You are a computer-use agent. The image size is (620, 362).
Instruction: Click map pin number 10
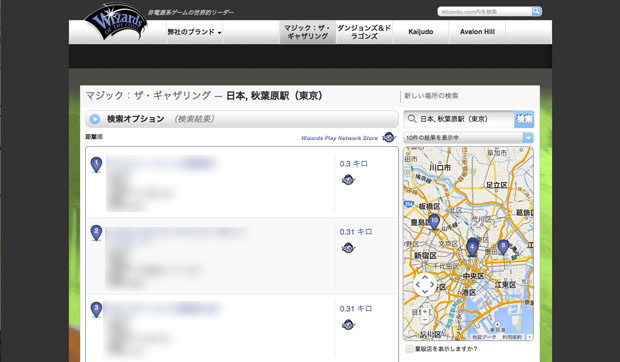pyautogui.click(x=434, y=222)
